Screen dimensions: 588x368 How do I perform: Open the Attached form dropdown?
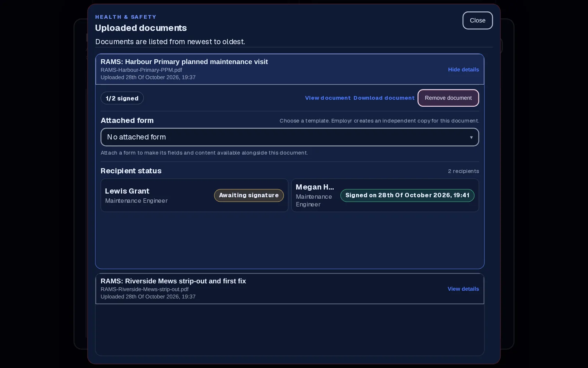(x=290, y=137)
